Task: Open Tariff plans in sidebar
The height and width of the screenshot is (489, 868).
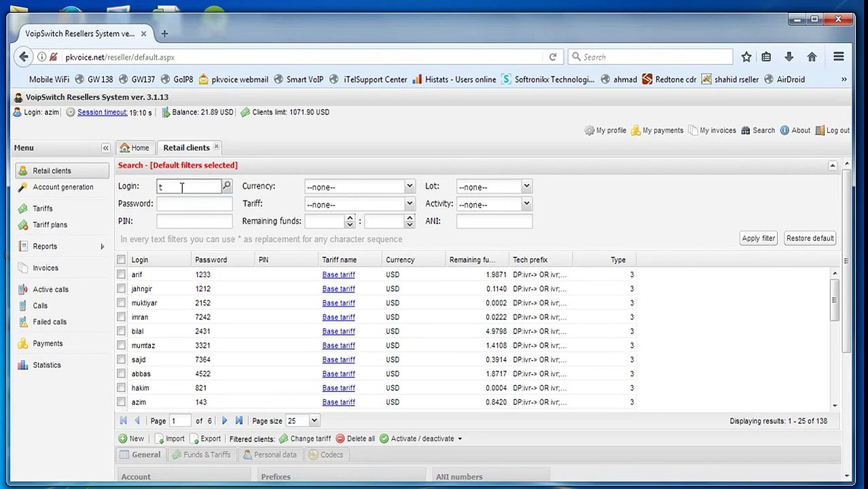Action: 62,225
